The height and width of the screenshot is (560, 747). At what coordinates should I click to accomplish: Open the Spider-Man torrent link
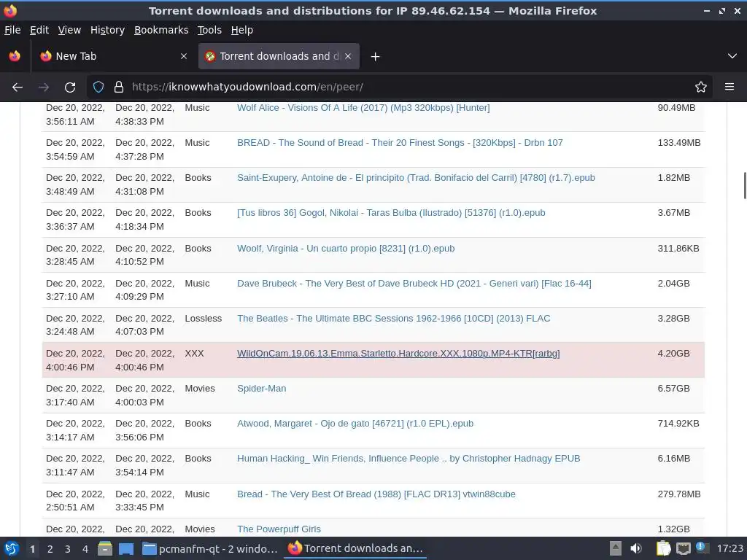(262, 389)
